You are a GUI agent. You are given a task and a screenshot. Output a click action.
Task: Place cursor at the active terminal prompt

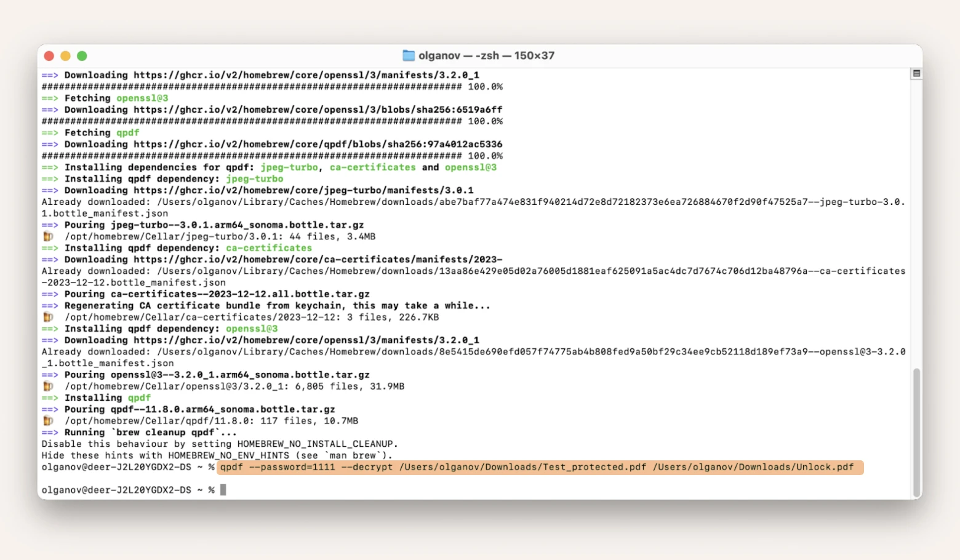pos(222,489)
